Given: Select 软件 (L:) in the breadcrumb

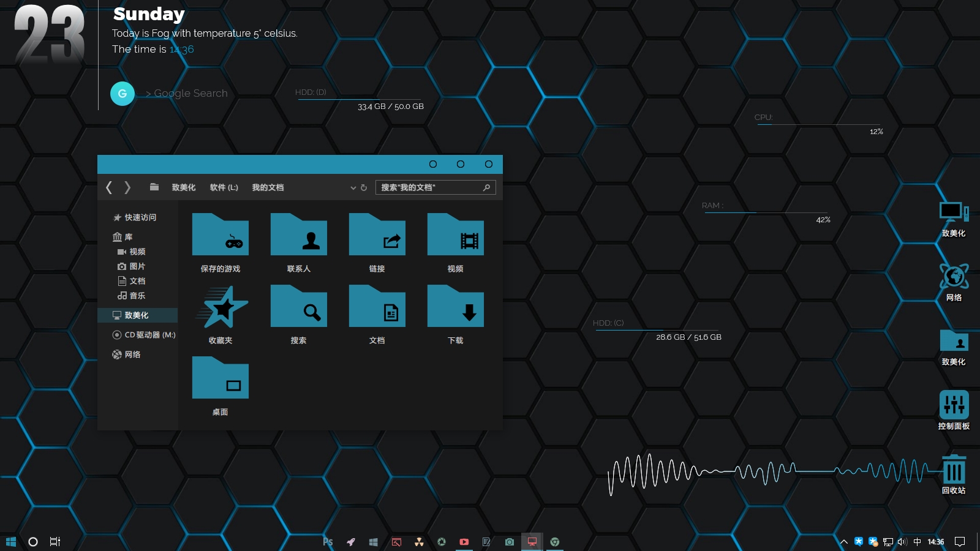Looking at the screenshot, I should (224, 187).
